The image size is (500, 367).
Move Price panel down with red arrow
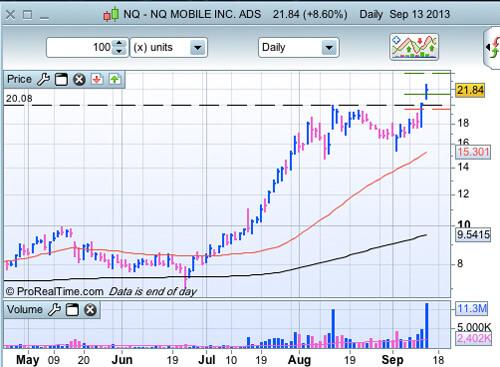[x=97, y=79]
